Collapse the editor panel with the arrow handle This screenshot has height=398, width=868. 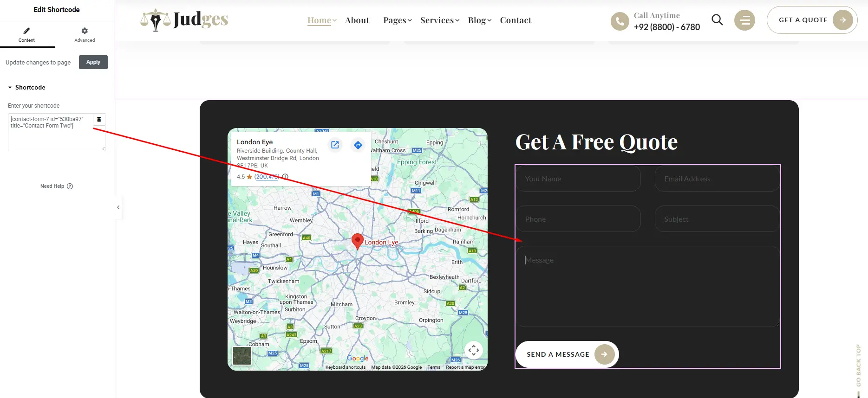[x=118, y=207]
